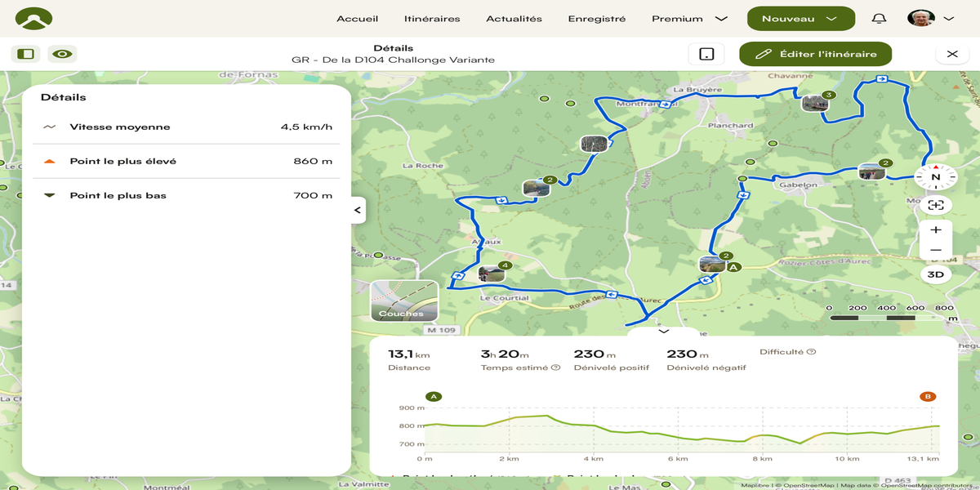Click the Dénivelé positif 230 m value
This screenshot has height=490, width=980.
tap(595, 354)
